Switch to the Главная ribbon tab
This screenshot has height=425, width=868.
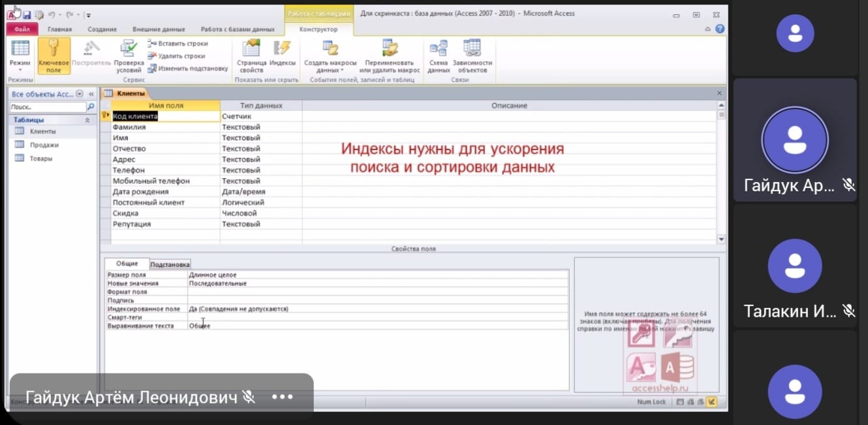pos(59,29)
